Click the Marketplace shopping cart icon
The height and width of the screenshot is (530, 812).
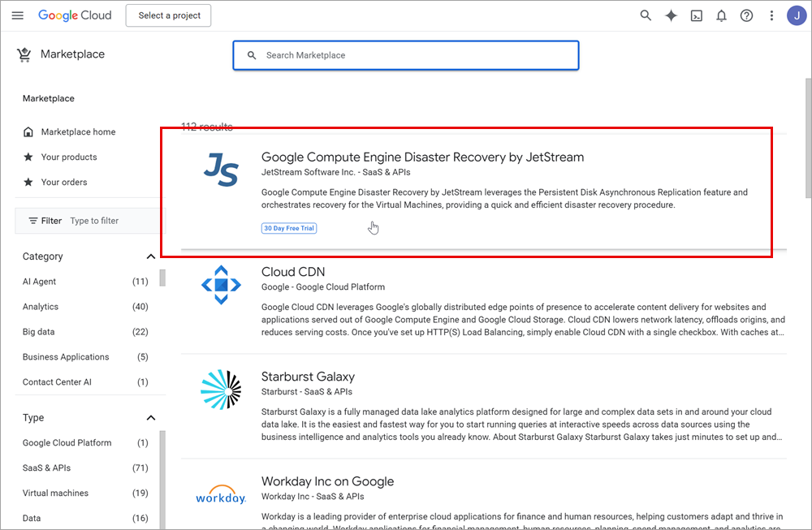coord(24,54)
